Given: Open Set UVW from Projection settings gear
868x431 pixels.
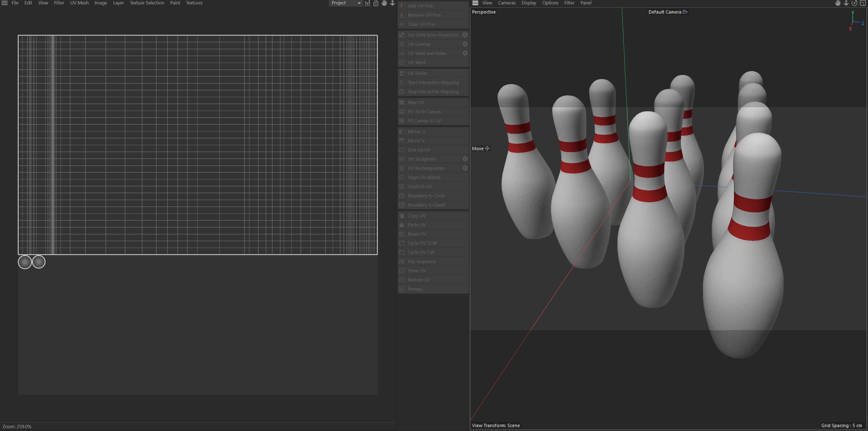Looking at the screenshot, I should coord(465,35).
